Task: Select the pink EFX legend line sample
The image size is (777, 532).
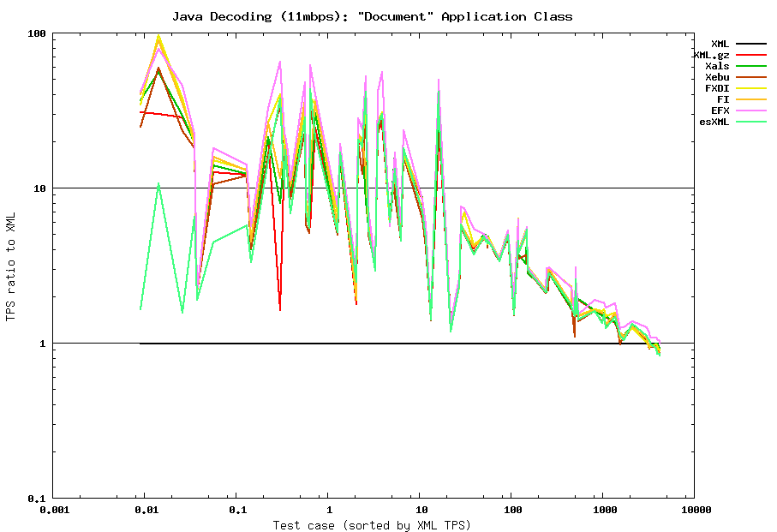Action: tap(750, 111)
